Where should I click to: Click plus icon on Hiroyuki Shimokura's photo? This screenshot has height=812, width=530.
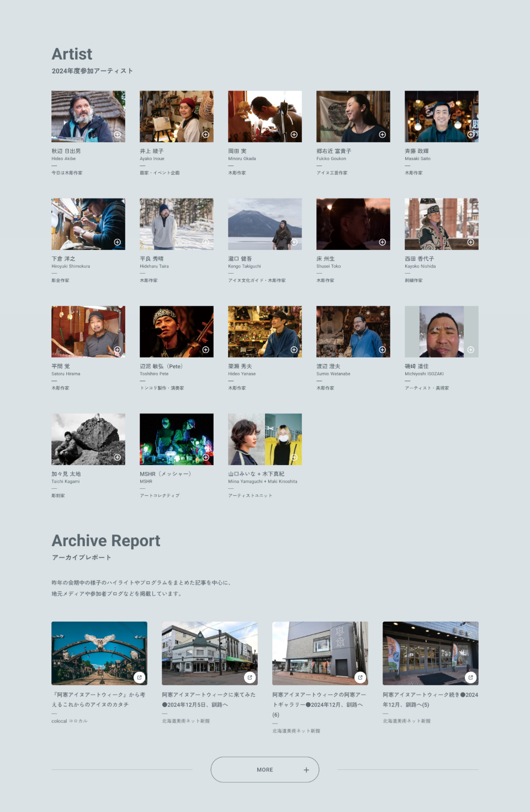(x=118, y=242)
